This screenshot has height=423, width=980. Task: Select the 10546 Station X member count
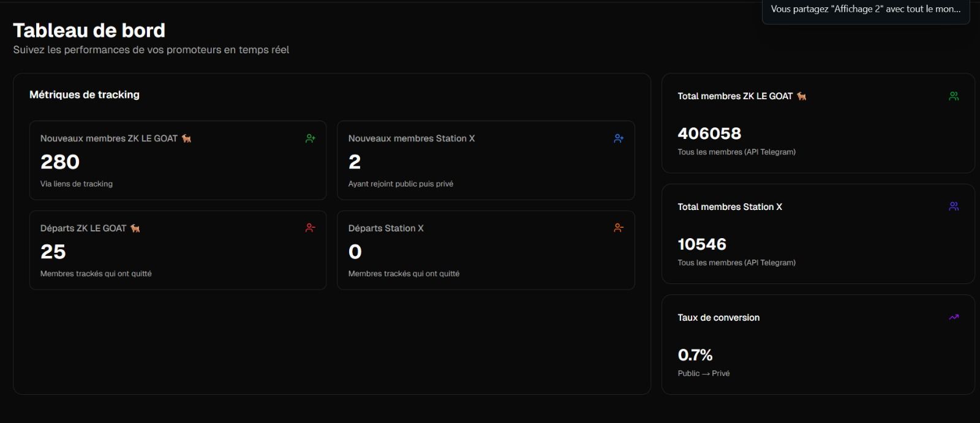702,244
